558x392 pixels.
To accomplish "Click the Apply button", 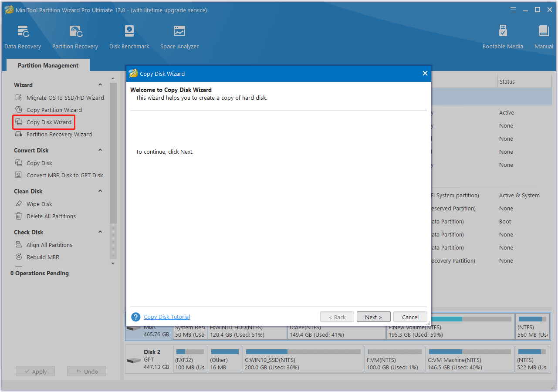I will (35, 372).
